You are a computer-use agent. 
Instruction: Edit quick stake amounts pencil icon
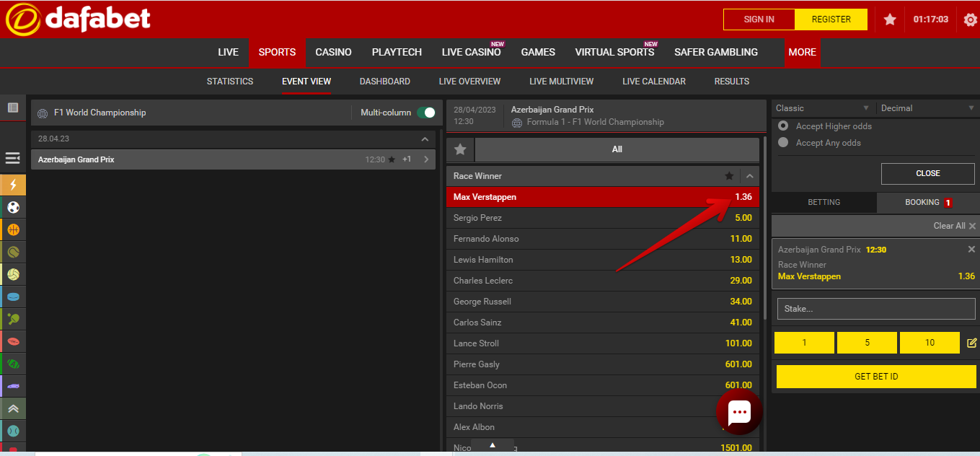971,343
